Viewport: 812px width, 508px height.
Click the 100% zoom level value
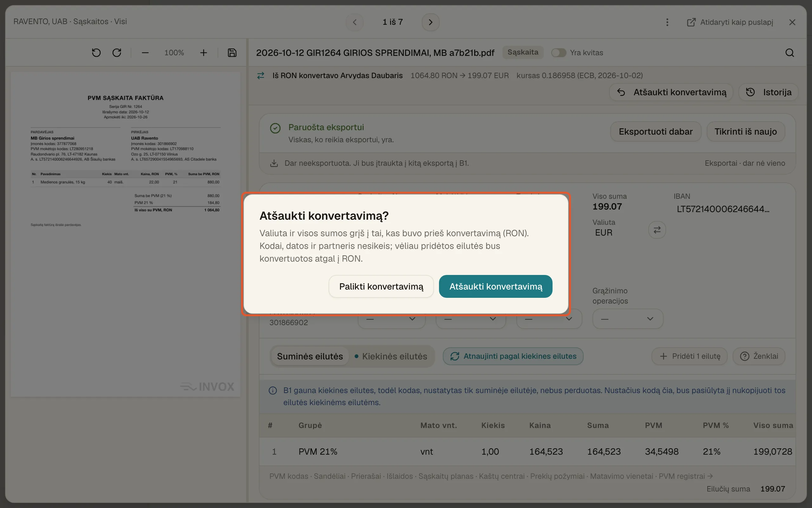(x=174, y=53)
